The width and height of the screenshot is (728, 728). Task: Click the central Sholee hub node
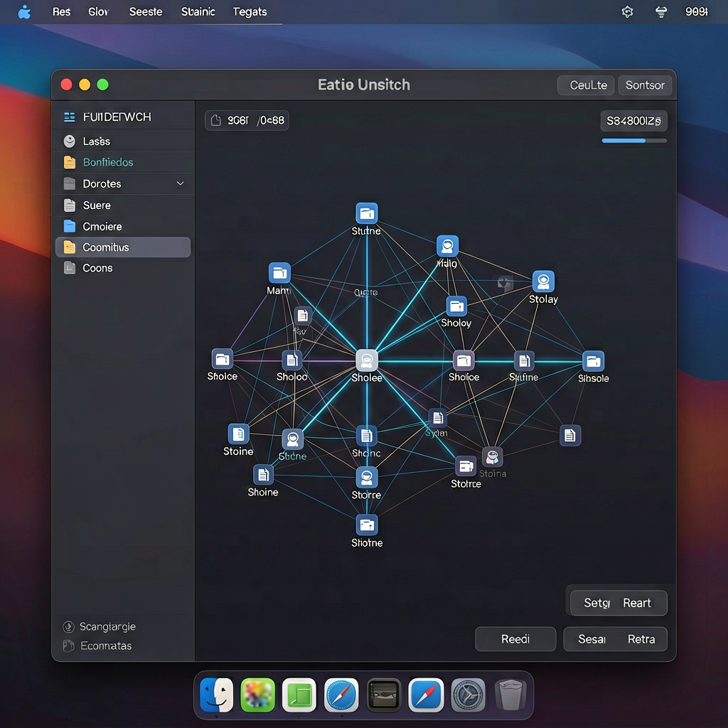(x=367, y=360)
